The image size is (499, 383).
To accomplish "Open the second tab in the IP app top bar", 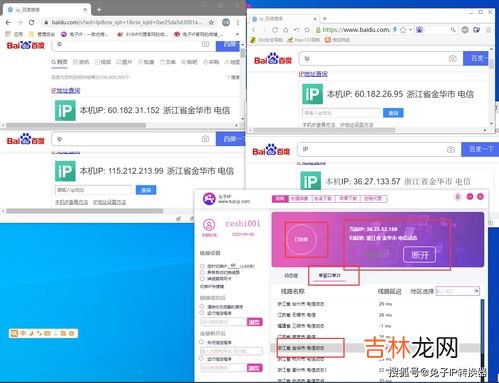I will [x=300, y=199].
